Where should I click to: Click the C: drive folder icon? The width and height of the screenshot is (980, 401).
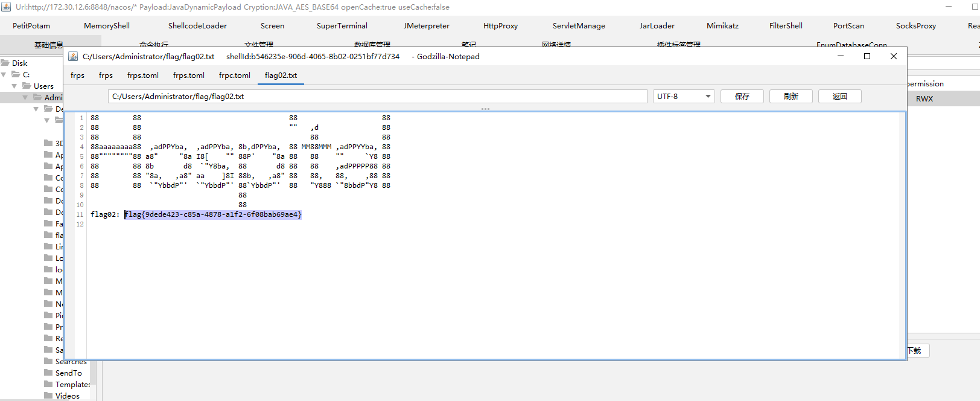click(x=16, y=74)
